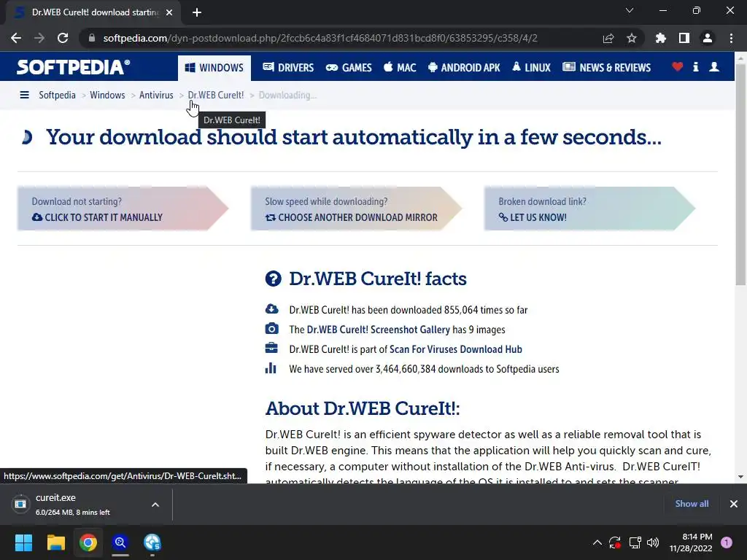Click the network monitor icon in system tray

click(635, 542)
